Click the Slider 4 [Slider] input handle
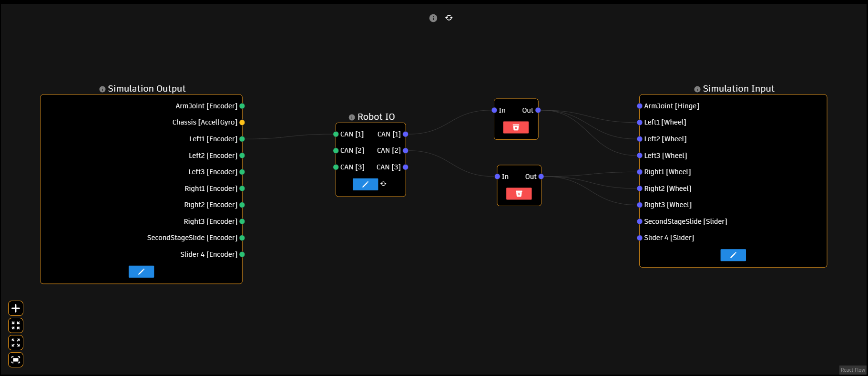This screenshot has width=868, height=376. pyautogui.click(x=640, y=238)
